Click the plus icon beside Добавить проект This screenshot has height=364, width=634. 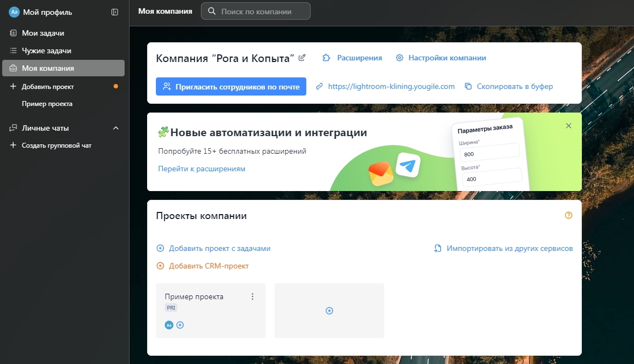tap(13, 86)
